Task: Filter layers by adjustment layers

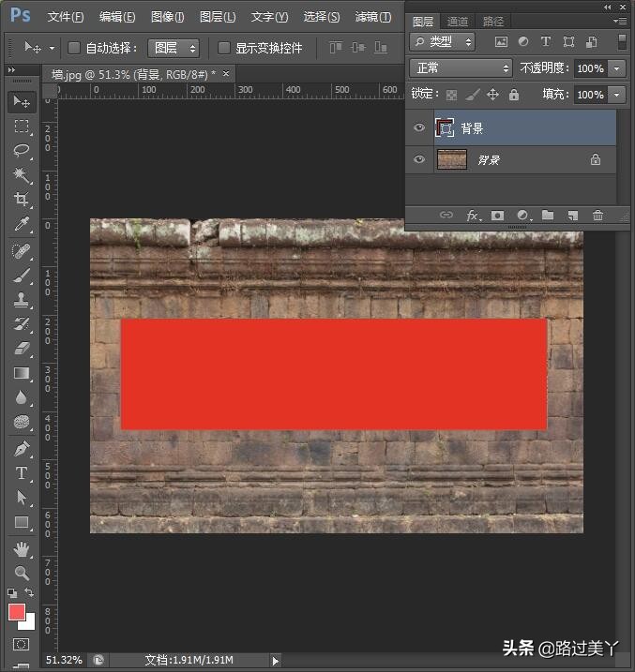Action: pyautogui.click(x=523, y=41)
